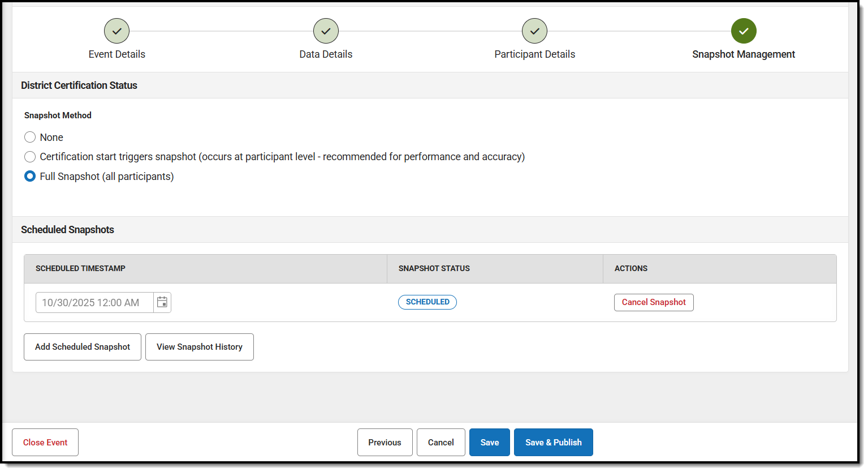Click Save & Publish
This screenshot has width=868, height=472.
553,443
